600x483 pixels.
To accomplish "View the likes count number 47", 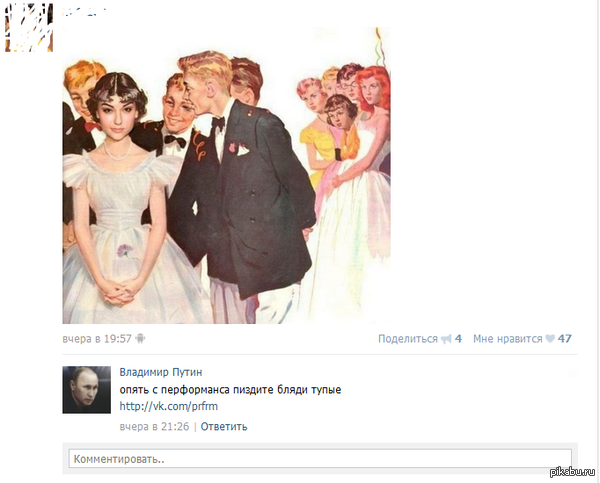I will click(x=565, y=339).
